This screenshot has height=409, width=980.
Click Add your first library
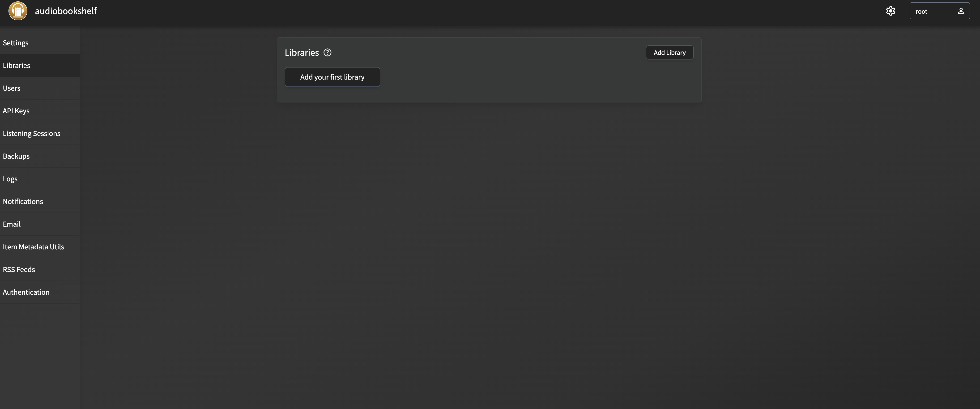pyautogui.click(x=332, y=77)
